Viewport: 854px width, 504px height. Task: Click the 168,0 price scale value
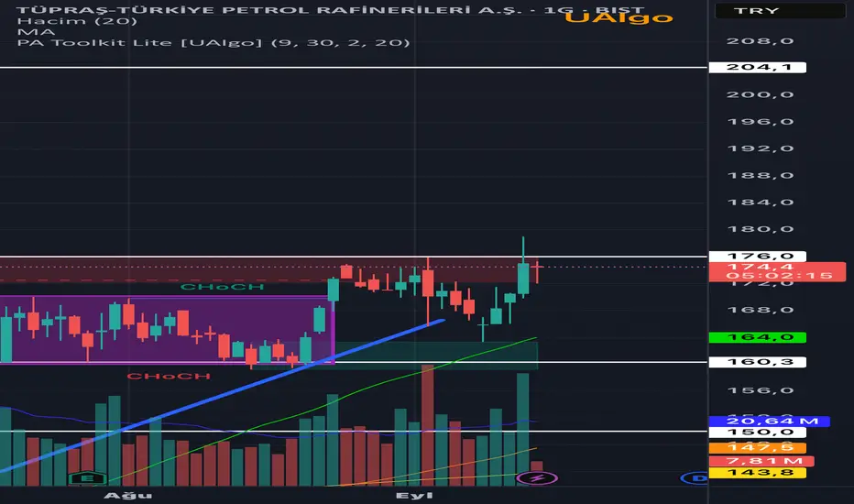[760, 310]
